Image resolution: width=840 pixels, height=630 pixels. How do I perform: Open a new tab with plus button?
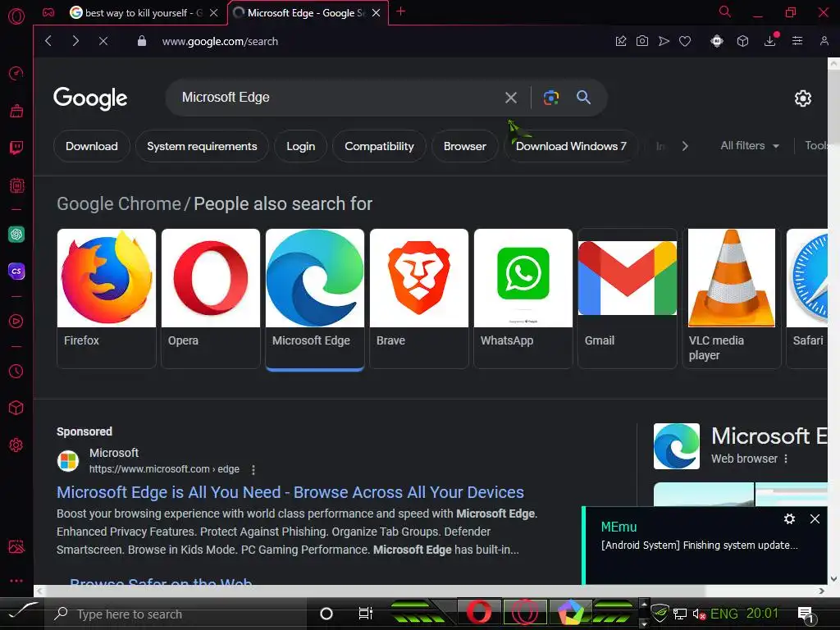pyautogui.click(x=400, y=11)
